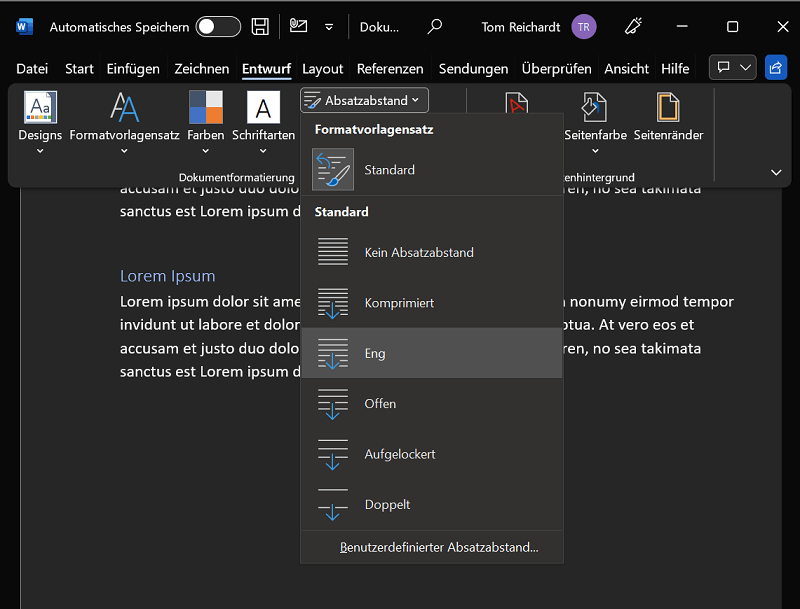Open Benutzerdefinierter Absatzabstand dialog

click(x=432, y=547)
